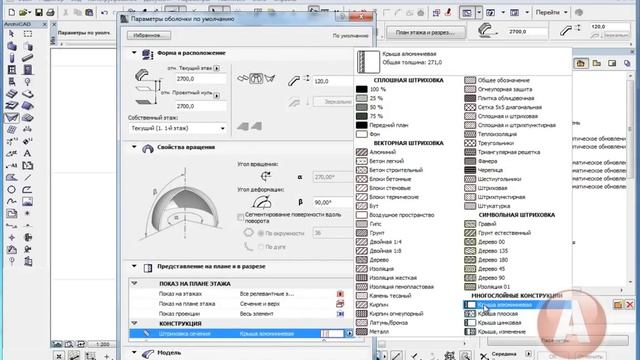Collapse 'Представление на плане и в разрезе' section

click(134, 266)
